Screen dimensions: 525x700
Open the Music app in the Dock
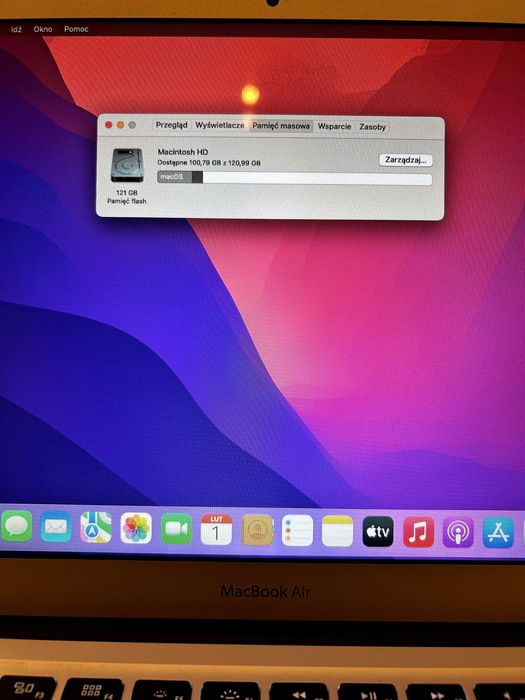(x=418, y=532)
